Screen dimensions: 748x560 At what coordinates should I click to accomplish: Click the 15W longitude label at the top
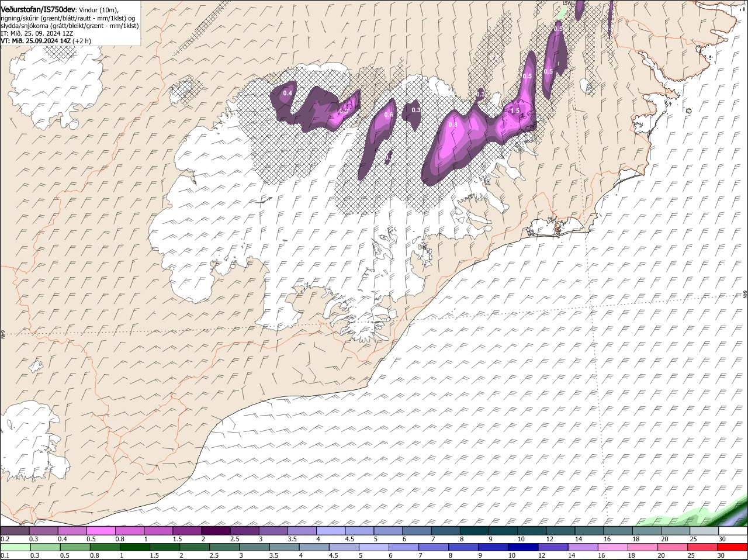(x=566, y=2)
